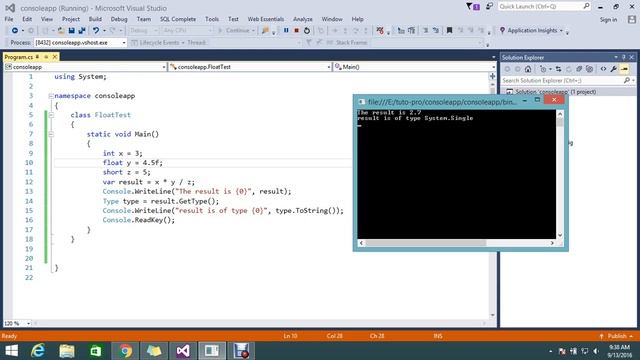Open Google Chrome from taskbar
The image size is (640, 360).
point(125,351)
